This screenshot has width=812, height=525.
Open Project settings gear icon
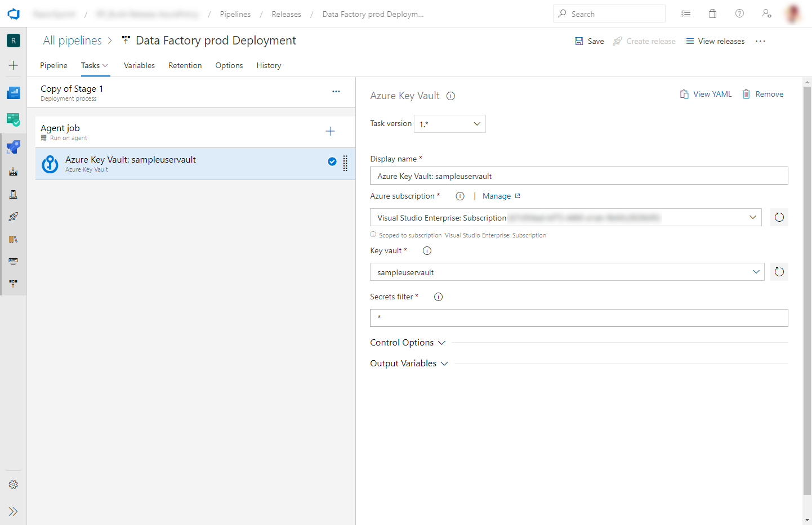[14, 484]
